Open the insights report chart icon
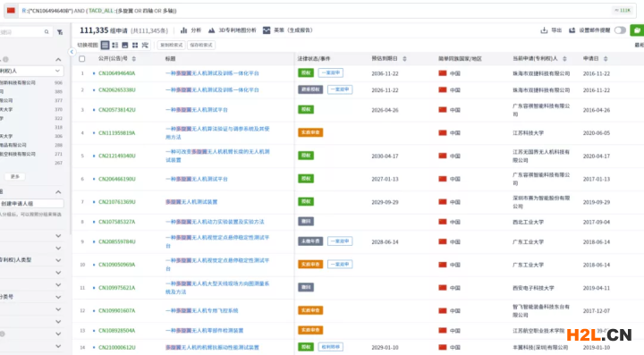644x355 pixels. pos(267,30)
